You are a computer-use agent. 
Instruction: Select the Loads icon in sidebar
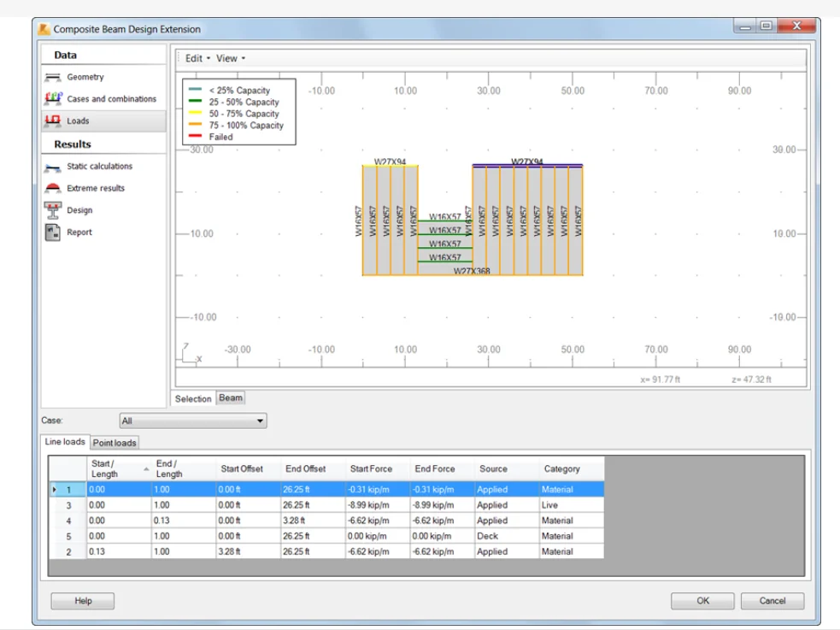pos(53,121)
